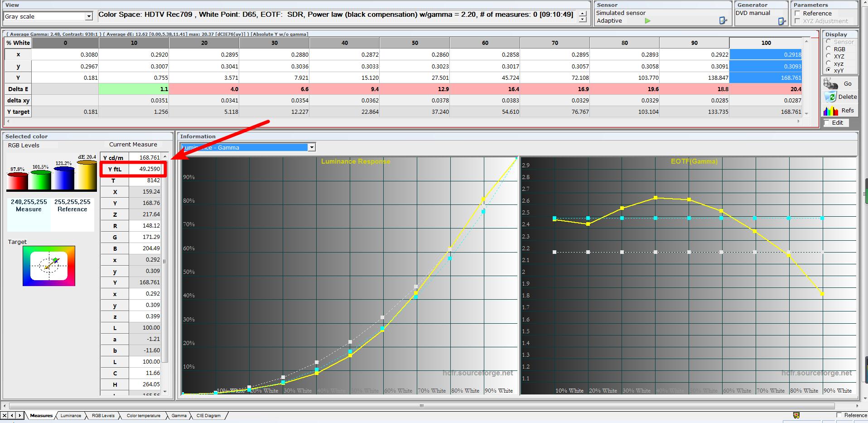Toggle bottom-right Reference checkbox
This screenshot has width=868, height=423.
[839, 415]
